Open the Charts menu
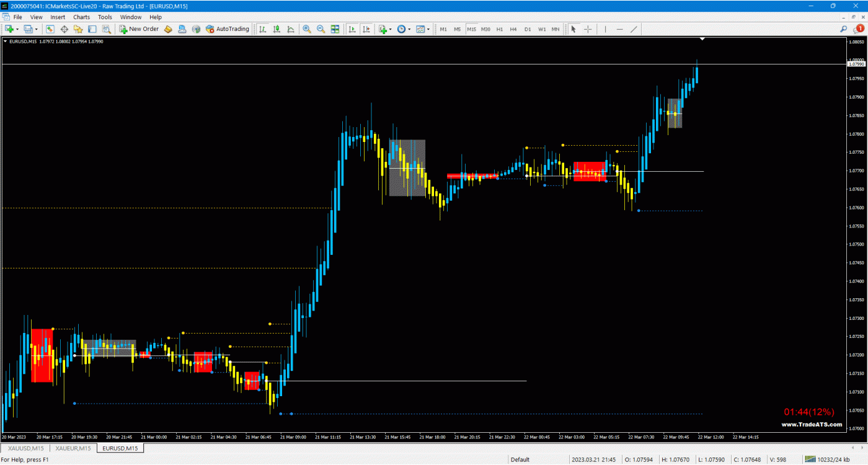The height and width of the screenshot is (465, 868). pyautogui.click(x=81, y=17)
